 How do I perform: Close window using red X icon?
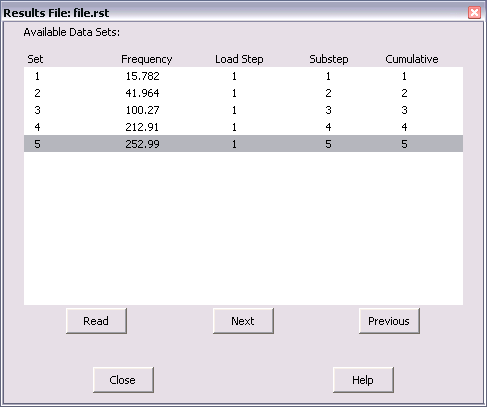tap(474, 13)
